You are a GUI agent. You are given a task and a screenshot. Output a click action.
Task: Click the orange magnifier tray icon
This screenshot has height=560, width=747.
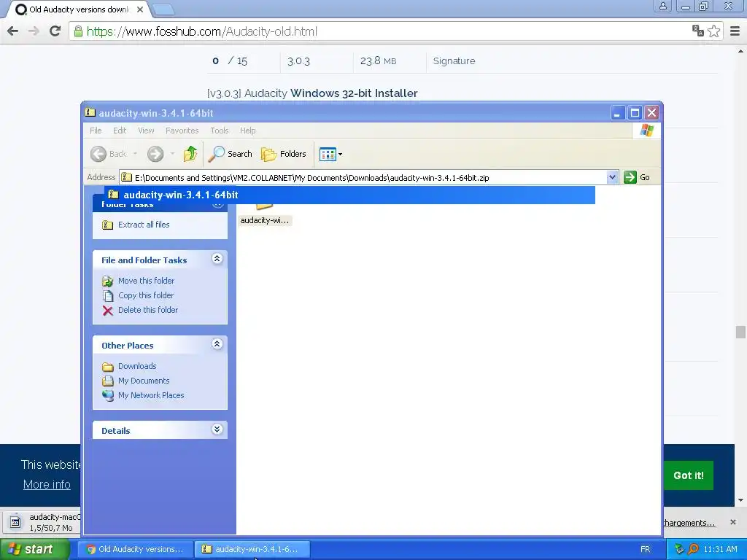tap(693, 549)
